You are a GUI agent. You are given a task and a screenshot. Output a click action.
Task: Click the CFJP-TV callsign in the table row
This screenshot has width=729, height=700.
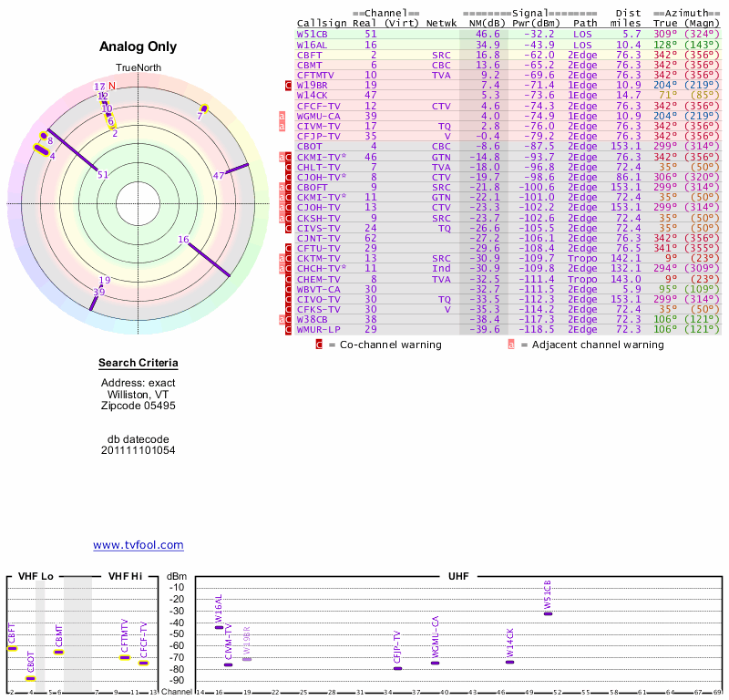pyautogui.click(x=317, y=136)
